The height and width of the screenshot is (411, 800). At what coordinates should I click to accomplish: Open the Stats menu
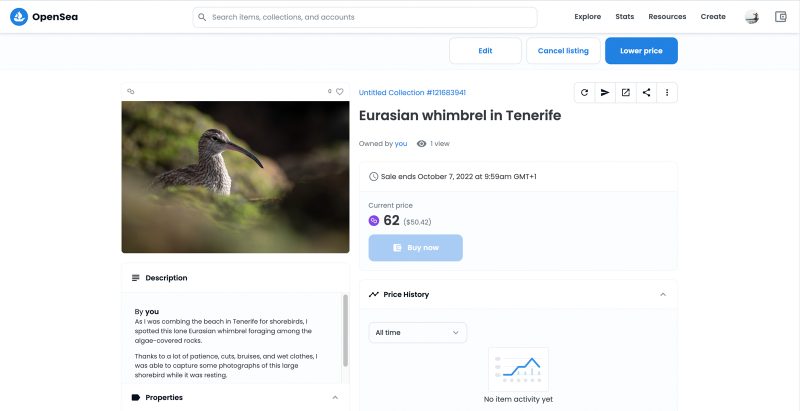[624, 17]
